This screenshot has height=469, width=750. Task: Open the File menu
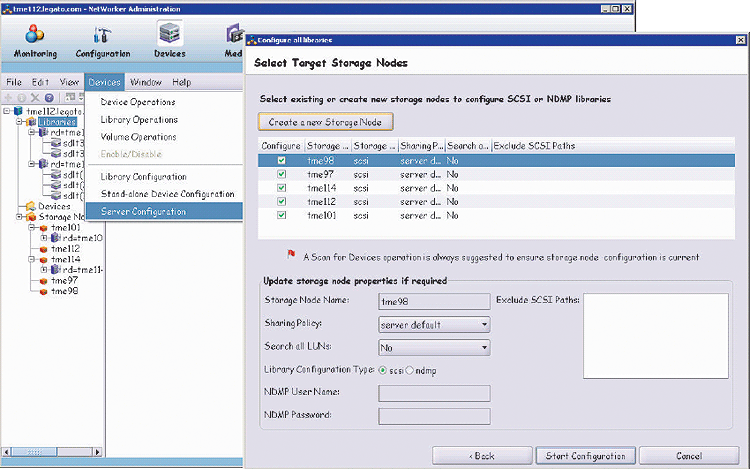pos(14,82)
